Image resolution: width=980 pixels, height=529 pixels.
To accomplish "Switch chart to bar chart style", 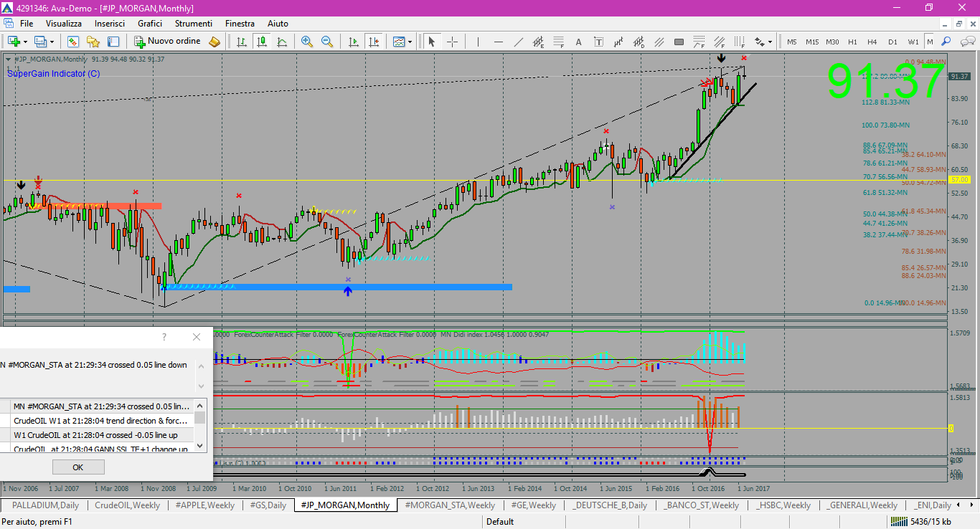I will [242, 42].
